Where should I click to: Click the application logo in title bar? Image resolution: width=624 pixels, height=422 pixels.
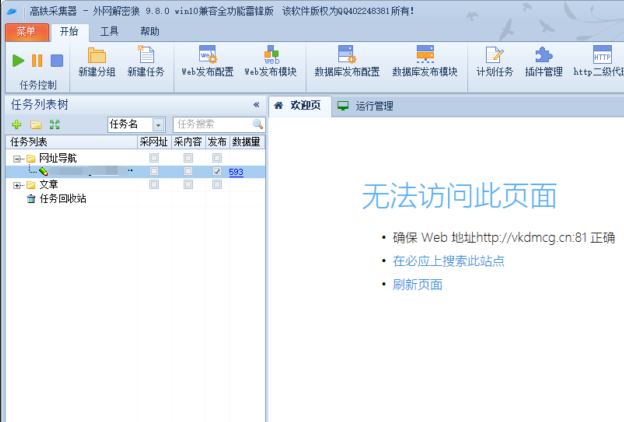12,11
